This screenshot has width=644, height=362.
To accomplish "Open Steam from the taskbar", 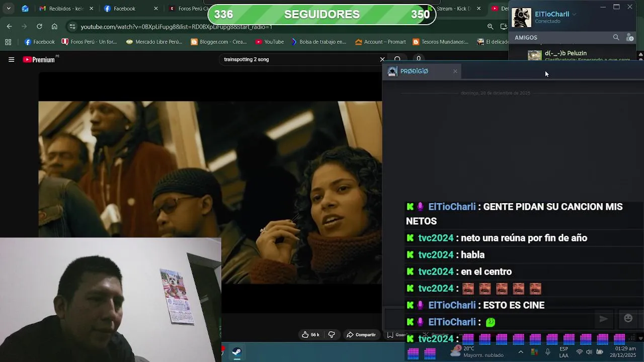I will 236,351.
